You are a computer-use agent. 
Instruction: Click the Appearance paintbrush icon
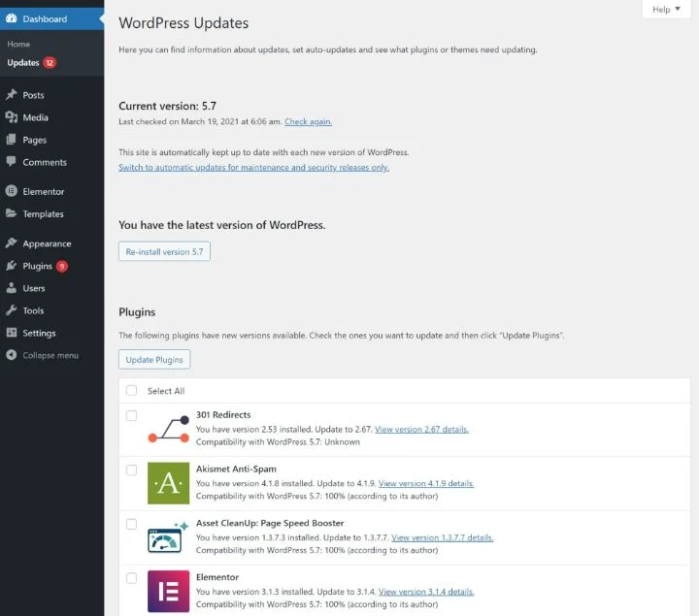[x=12, y=243]
